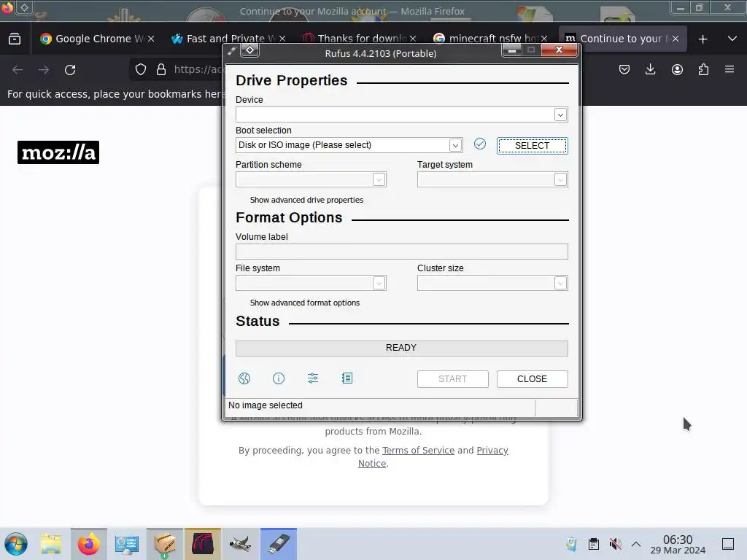The image size is (747, 560).
Task: Expand Firefox list all tabs chevron
Action: click(732, 39)
